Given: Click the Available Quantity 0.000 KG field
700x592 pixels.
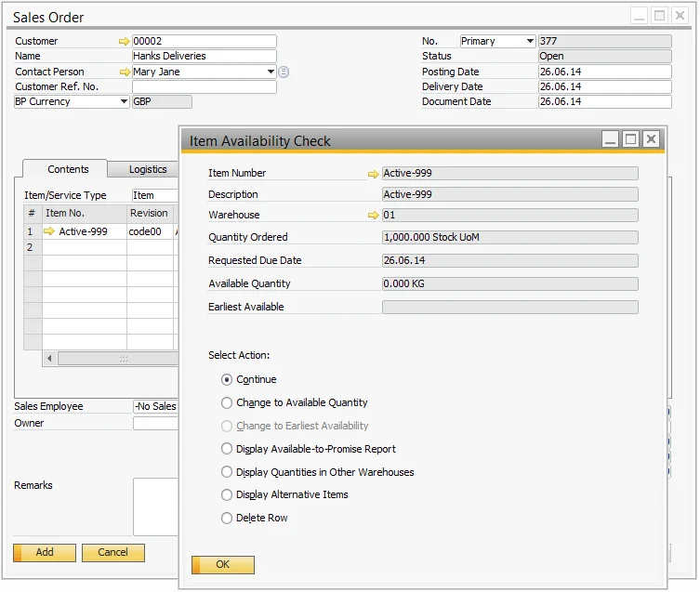Looking at the screenshot, I should (x=510, y=284).
